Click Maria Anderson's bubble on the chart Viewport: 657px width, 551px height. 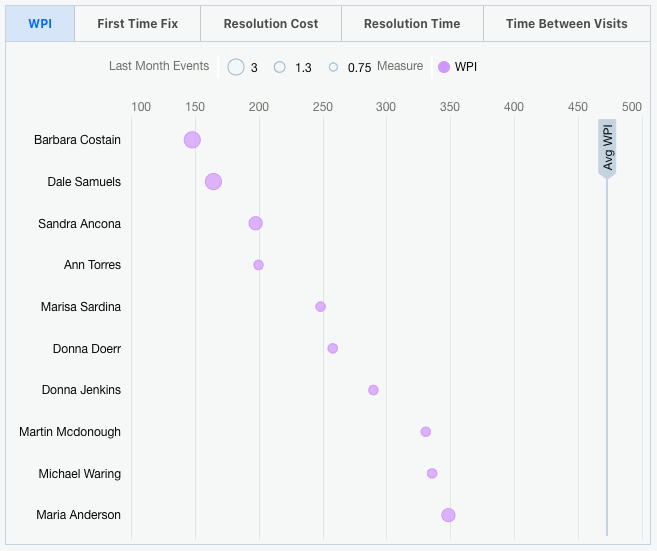click(x=448, y=515)
